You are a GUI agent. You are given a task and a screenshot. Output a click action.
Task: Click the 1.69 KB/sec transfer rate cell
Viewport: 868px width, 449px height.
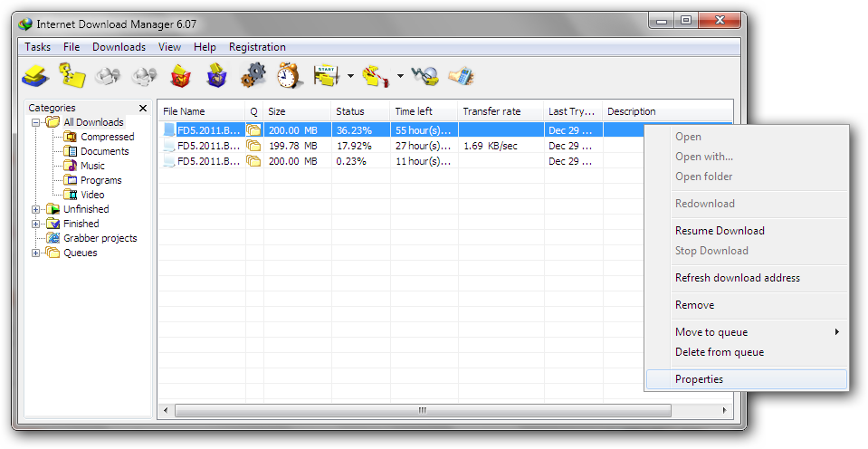(501, 146)
